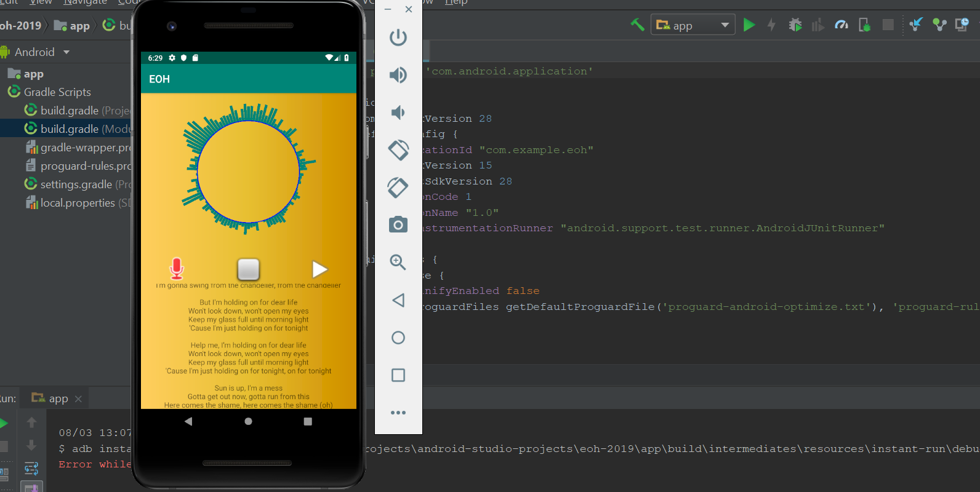Open gradle-wrapper.properties file
This screenshot has height=492, width=980.
point(78,148)
